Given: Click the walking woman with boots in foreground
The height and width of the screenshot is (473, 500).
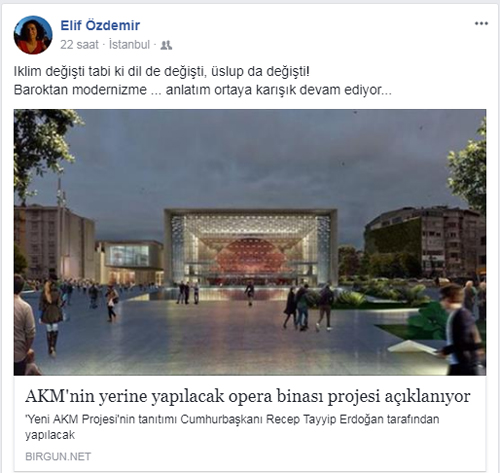Looking at the screenshot, I should 51,313.
